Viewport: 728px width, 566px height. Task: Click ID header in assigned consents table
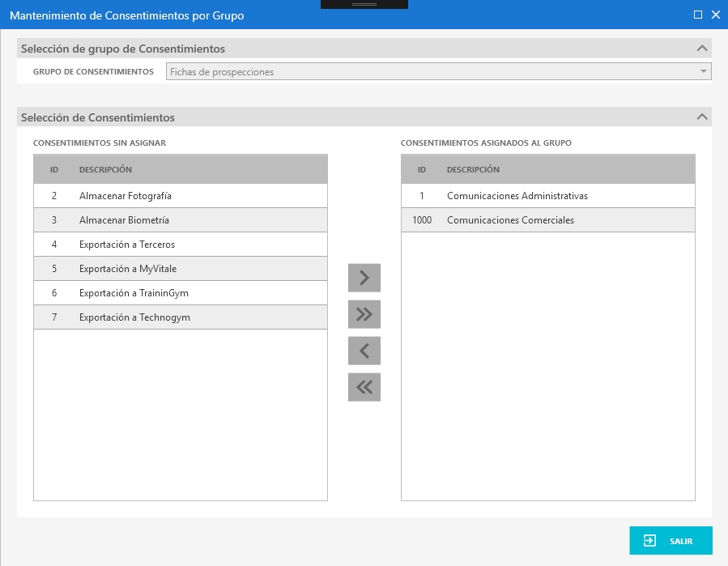click(422, 169)
